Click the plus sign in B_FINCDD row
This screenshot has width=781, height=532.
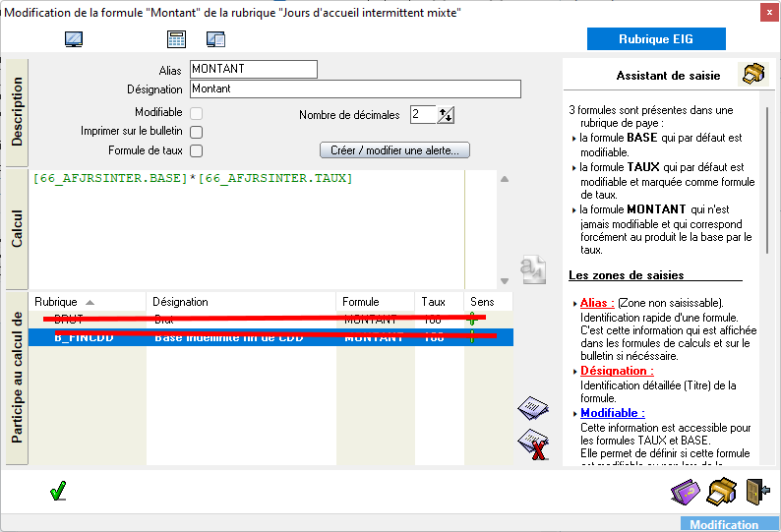pyautogui.click(x=472, y=337)
